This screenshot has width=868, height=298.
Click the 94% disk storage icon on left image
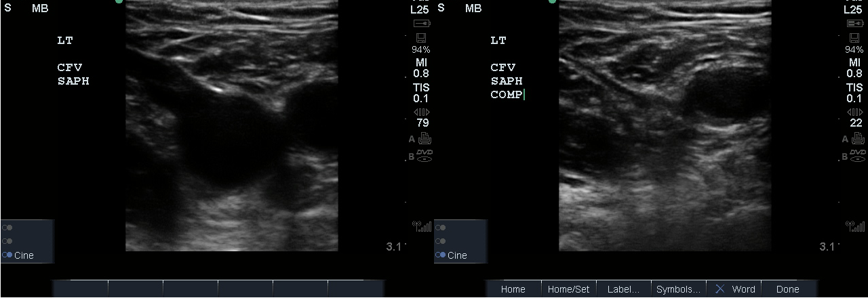click(420, 37)
